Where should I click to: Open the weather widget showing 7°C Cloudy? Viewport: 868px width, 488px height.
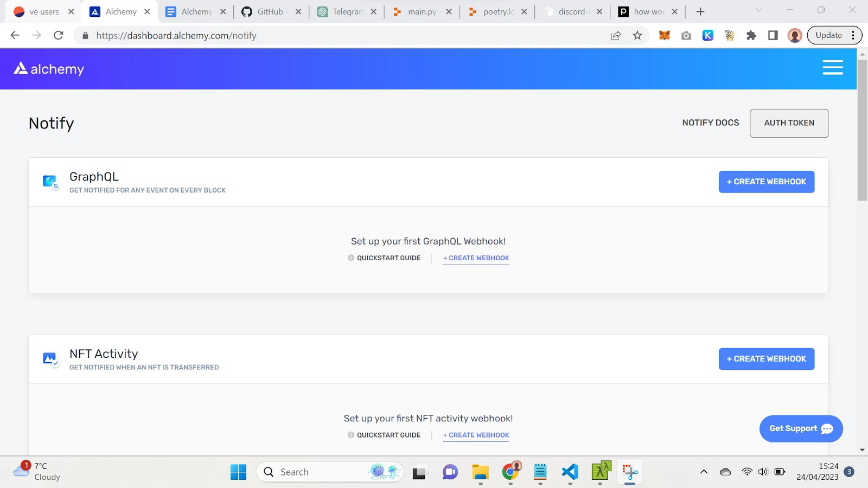tap(37, 471)
